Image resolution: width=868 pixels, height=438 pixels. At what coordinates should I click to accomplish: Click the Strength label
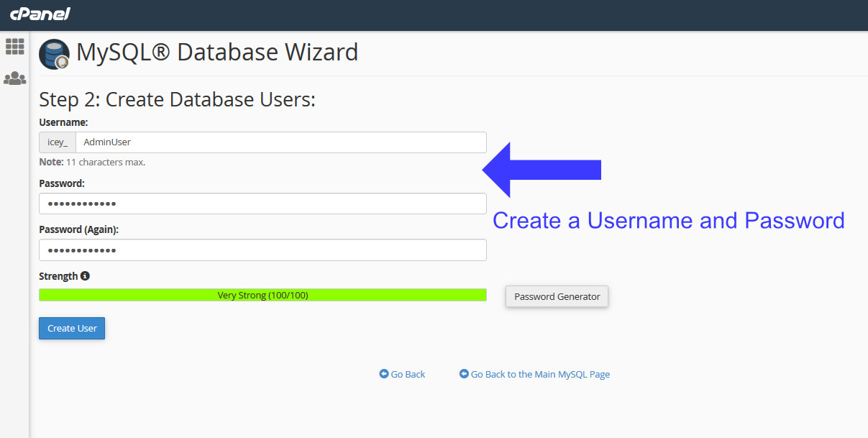click(x=58, y=276)
